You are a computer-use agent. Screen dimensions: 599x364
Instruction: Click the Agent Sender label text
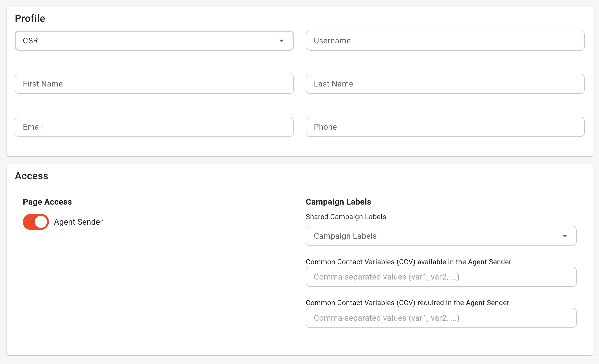tap(78, 222)
